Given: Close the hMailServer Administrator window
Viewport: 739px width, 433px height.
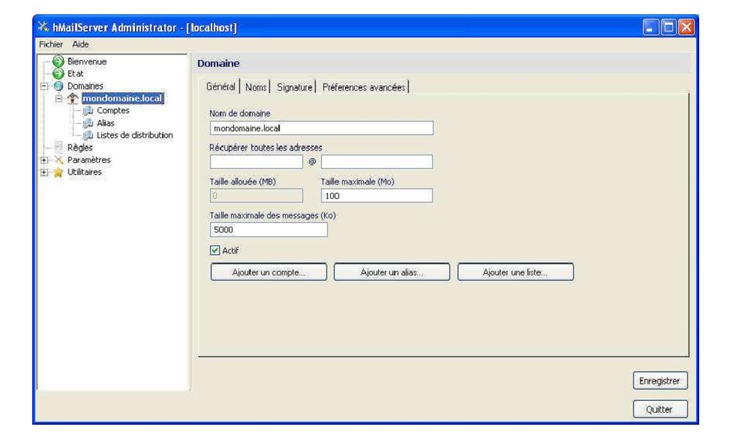Looking at the screenshot, I should pos(686,27).
